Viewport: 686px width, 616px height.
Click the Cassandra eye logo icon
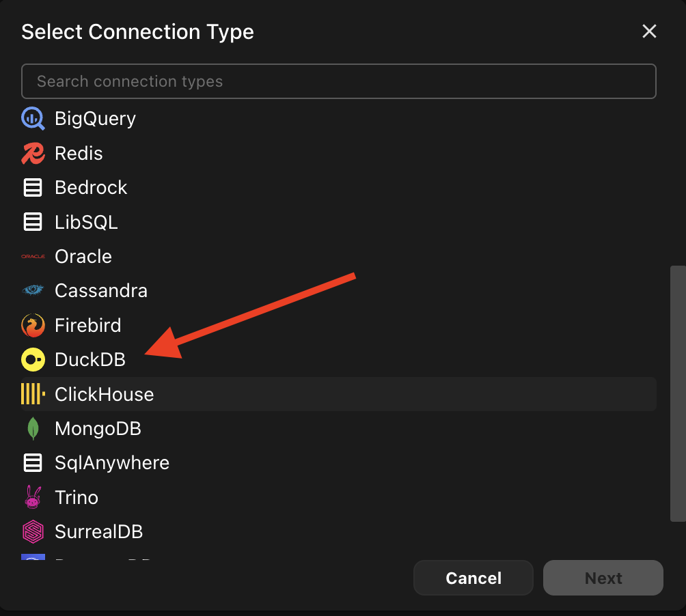click(33, 290)
